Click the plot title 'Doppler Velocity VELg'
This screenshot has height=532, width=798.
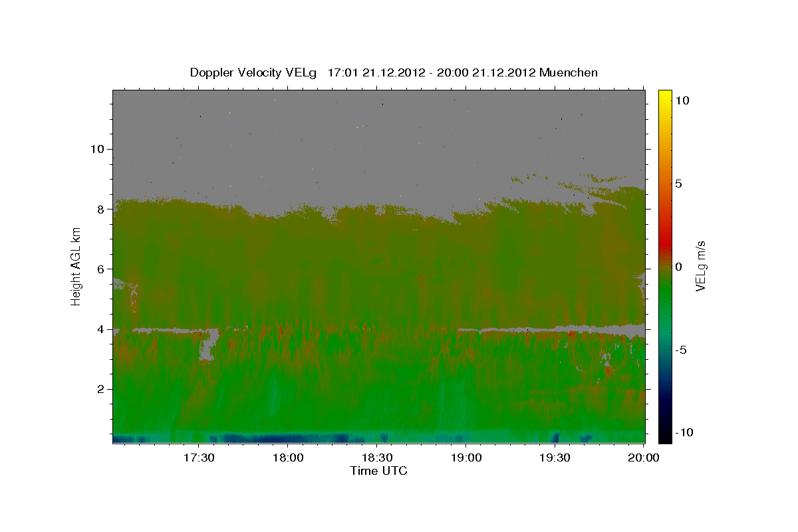(x=255, y=72)
